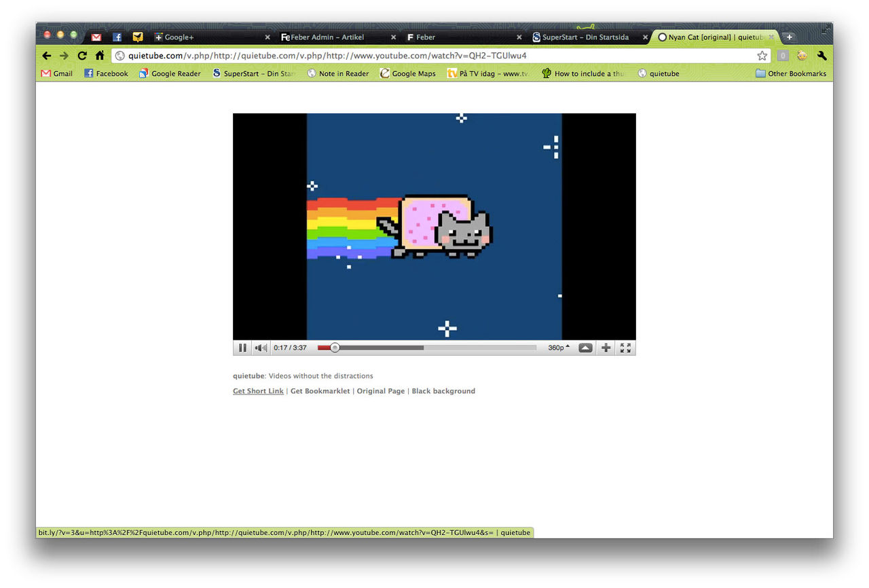Open the Google Maps bookmark
The height and width of the screenshot is (588, 869).
coord(407,73)
